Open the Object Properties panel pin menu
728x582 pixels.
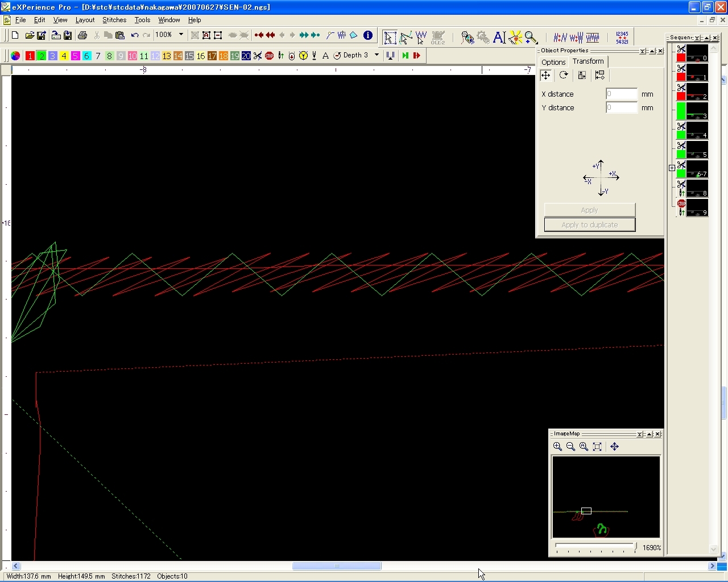pos(643,51)
